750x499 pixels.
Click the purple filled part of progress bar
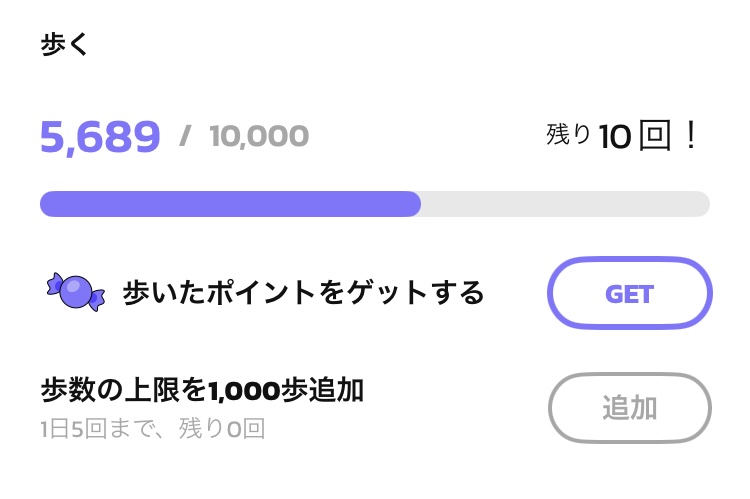230,204
